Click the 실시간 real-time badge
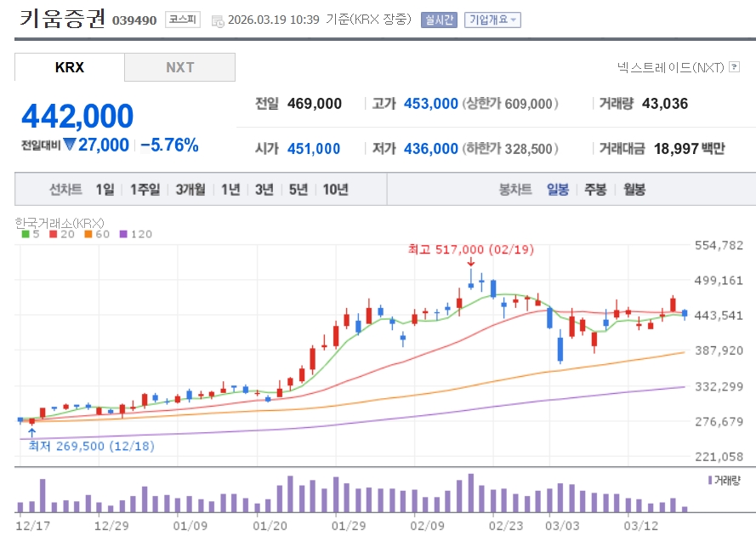Image resolution: width=756 pixels, height=536 pixels. point(439,20)
